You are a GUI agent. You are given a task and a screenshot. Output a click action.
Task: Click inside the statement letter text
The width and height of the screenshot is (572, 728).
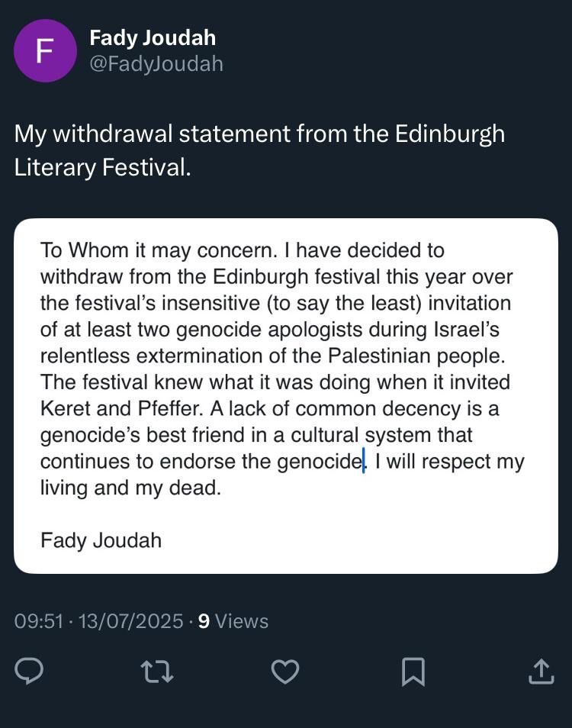[x=282, y=355]
